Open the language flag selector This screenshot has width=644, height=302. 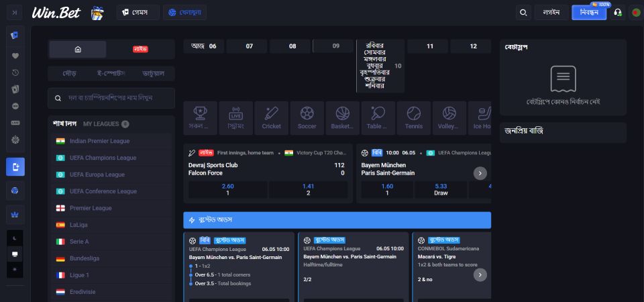(x=636, y=12)
